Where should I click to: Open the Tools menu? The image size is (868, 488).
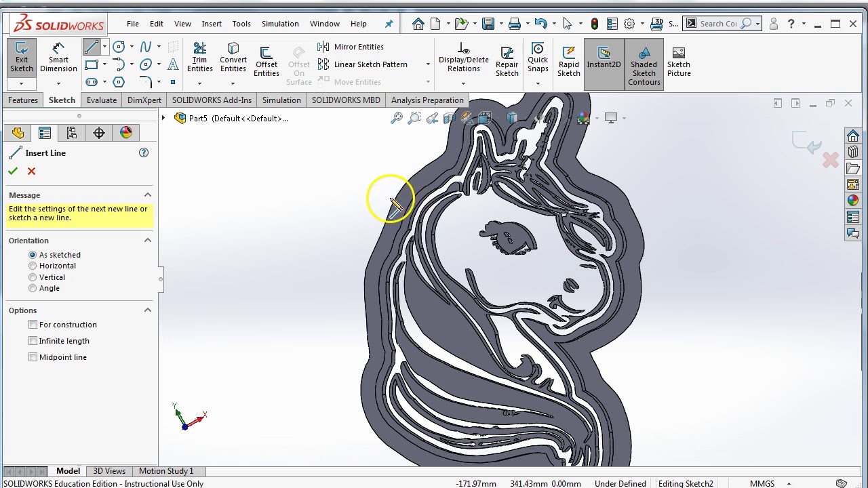coord(241,24)
